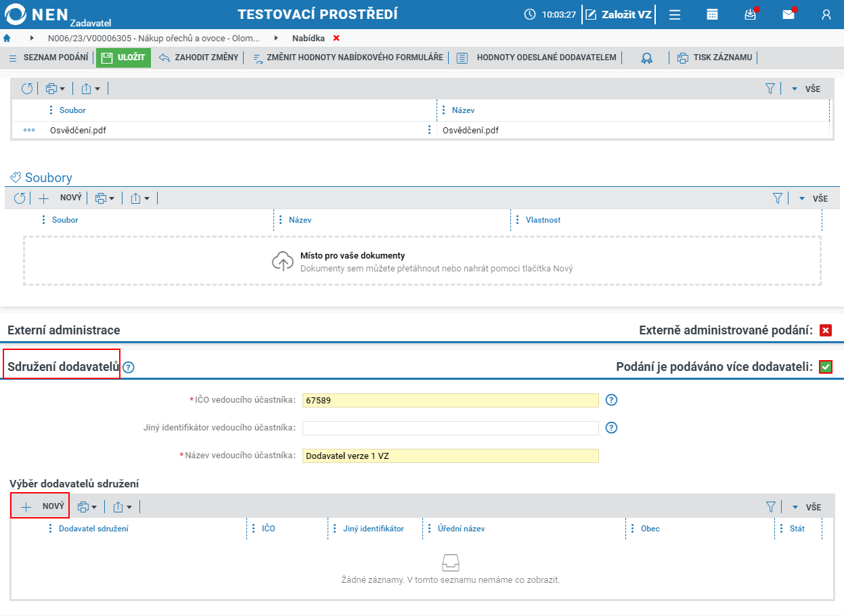Click the IČO column header
Viewport: 844px width, 616px height.
[x=268, y=529]
